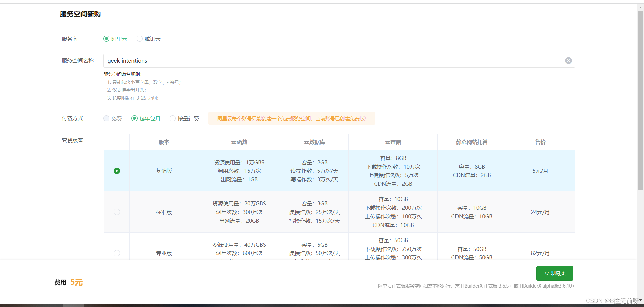Viewport: 644px width, 307px height.
Task: Choose the 免费 payment option
Action: click(x=106, y=118)
